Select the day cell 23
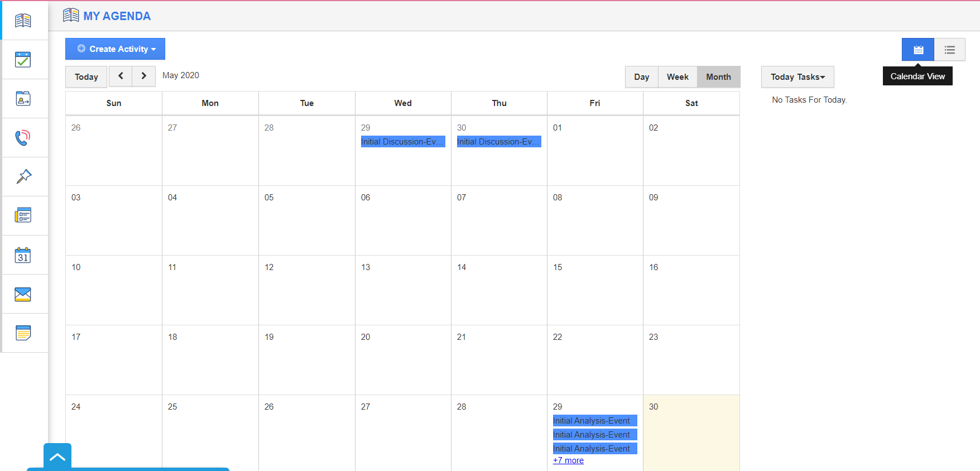The width and height of the screenshot is (980, 471). [691, 360]
